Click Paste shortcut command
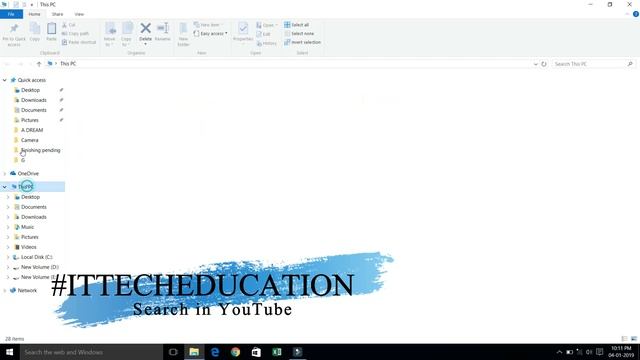 tap(79, 42)
